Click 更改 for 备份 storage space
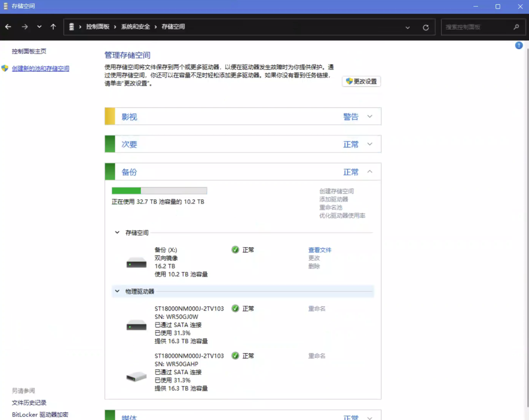Screen dimensions: 529x420 (314, 258)
